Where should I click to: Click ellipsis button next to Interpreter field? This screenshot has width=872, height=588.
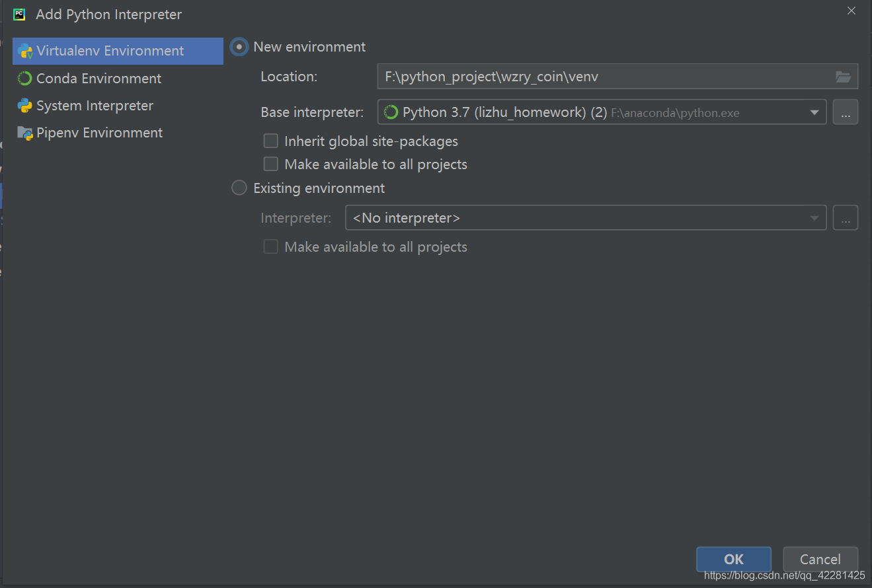846,218
